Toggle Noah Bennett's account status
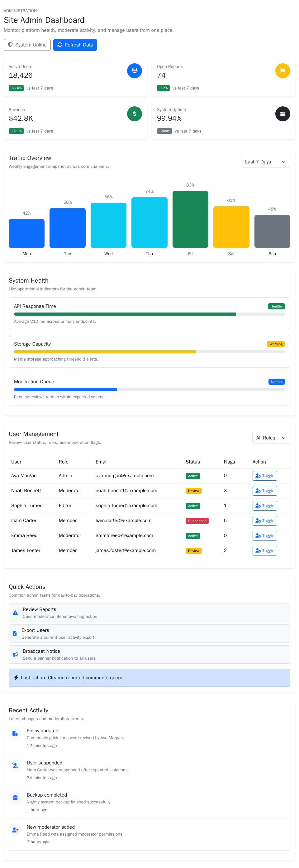This screenshot has height=868, width=299. 265,491
